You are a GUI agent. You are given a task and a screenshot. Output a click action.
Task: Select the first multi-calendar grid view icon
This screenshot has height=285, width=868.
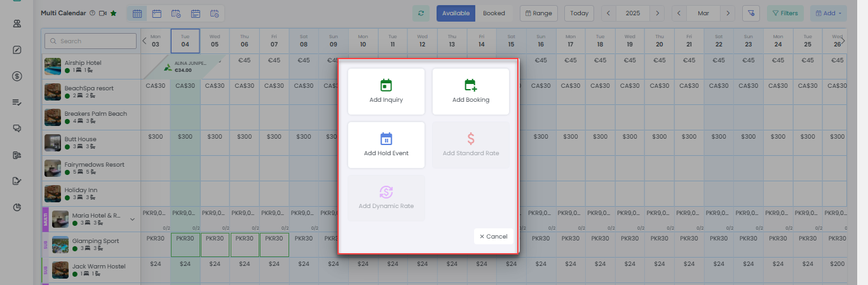(137, 13)
